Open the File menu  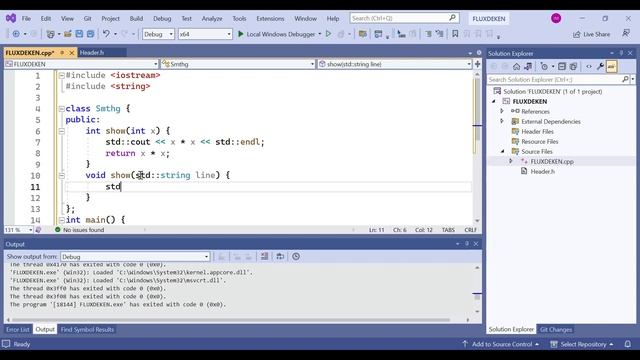[x=26, y=18]
